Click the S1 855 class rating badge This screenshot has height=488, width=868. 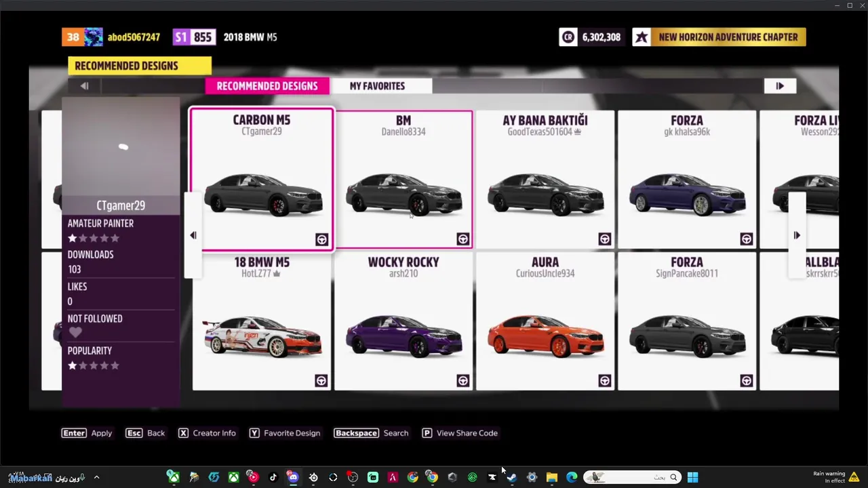(194, 37)
